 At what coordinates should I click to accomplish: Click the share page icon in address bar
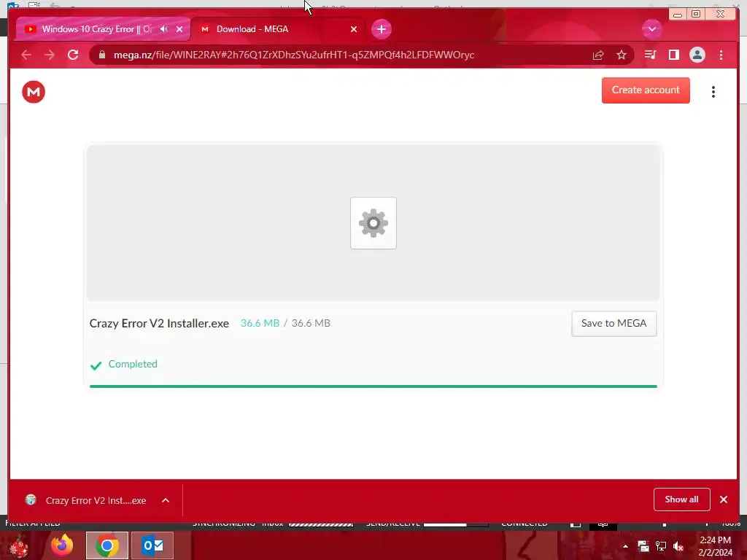click(598, 55)
